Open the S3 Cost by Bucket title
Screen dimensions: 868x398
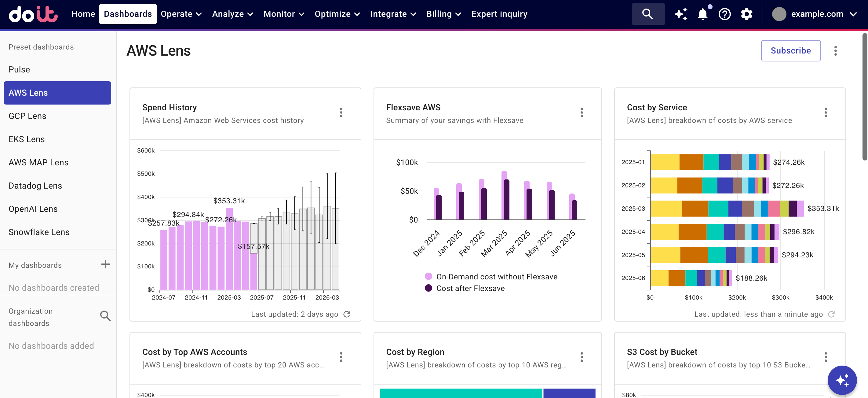[662, 352]
